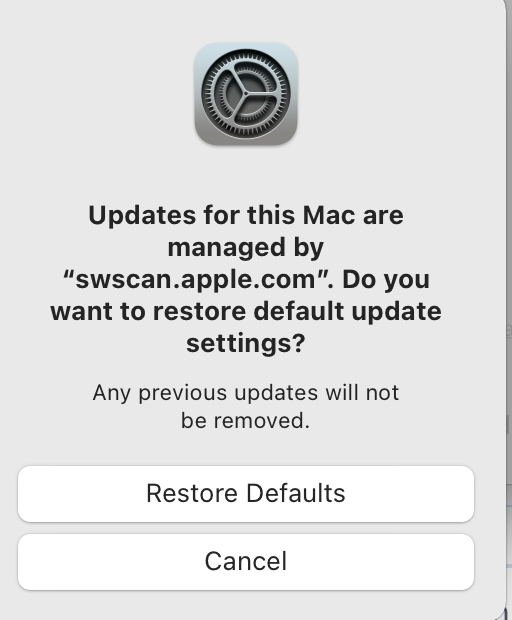Dismiss the dialog with Cancel
The width and height of the screenshot is (512, 620).
(246, 561)
